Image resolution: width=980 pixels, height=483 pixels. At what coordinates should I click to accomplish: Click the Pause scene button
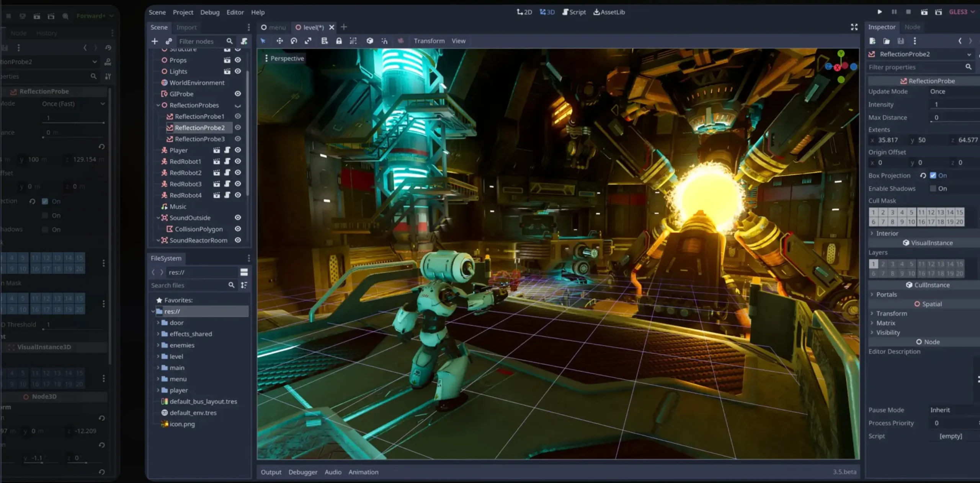pyautogui.click(x=894, y=12)
